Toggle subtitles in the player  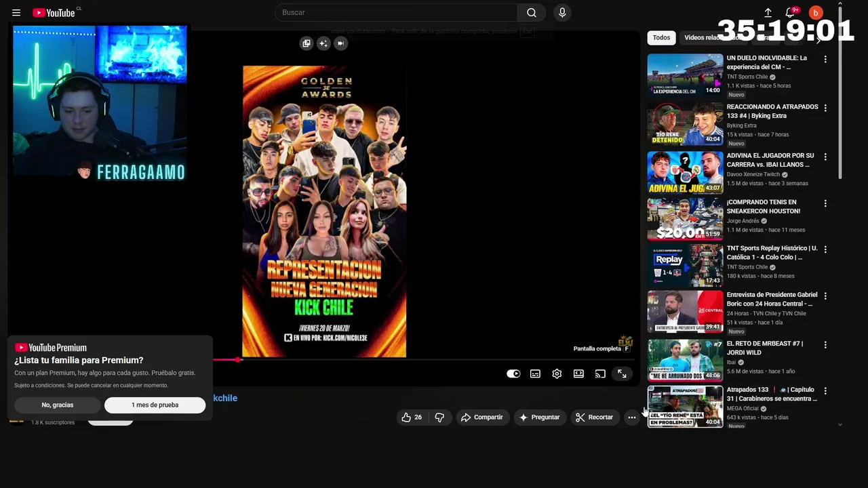click(x=535, y=373)
